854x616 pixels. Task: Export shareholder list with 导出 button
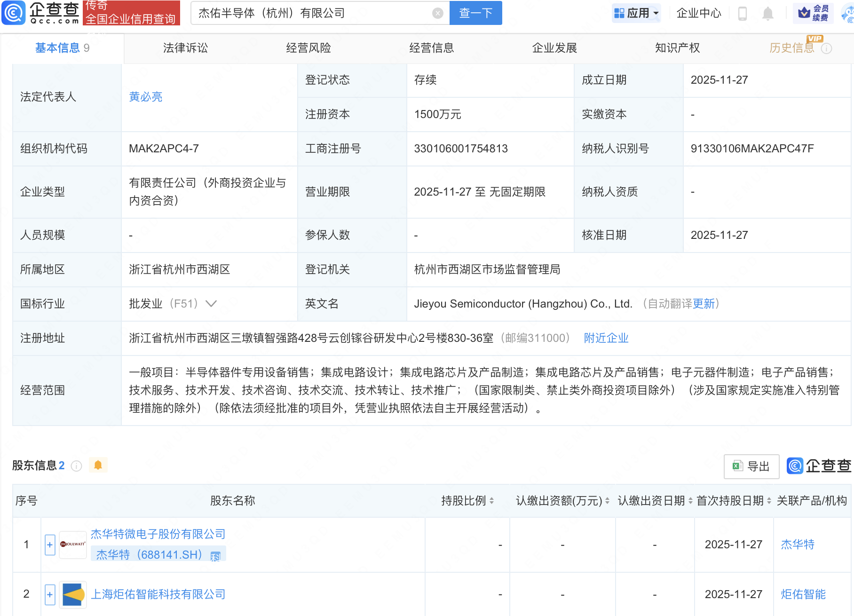(x=751, y=466)
